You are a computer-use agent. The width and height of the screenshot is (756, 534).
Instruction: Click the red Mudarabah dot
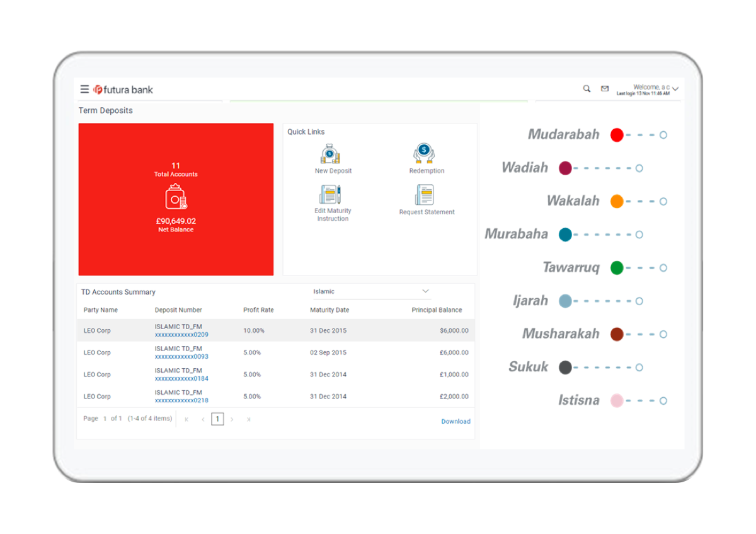click(x=617, y=135)
